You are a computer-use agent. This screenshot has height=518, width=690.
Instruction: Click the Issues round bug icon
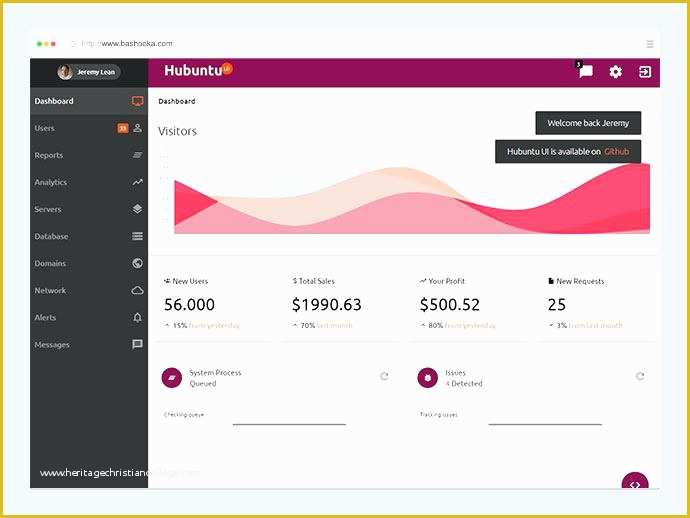point(428,378)
